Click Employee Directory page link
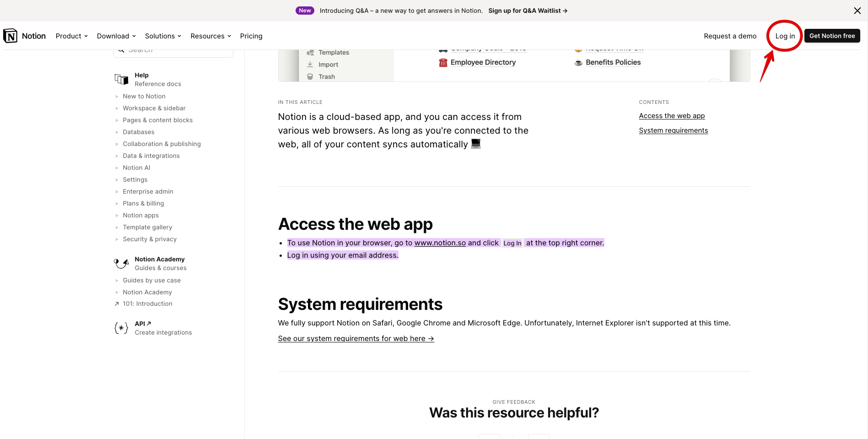The height and width of the screenshot is (439, 868). pyautogui.click(x=483, y=62)
